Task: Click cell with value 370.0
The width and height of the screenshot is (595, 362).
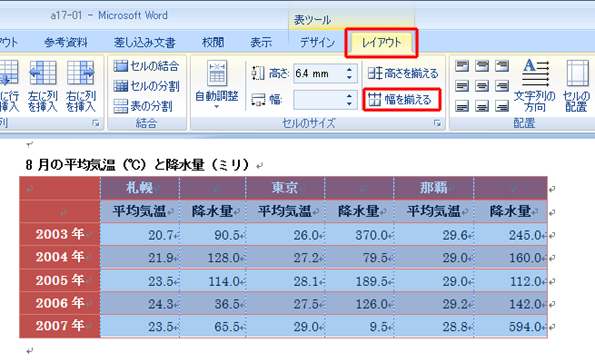Action: pos(359,235)
